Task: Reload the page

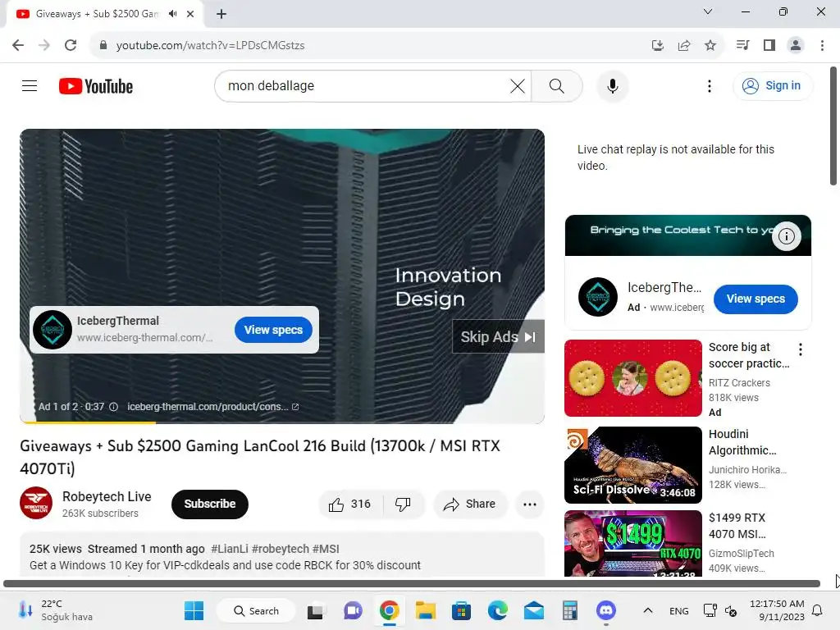Action: click(71, 45)
